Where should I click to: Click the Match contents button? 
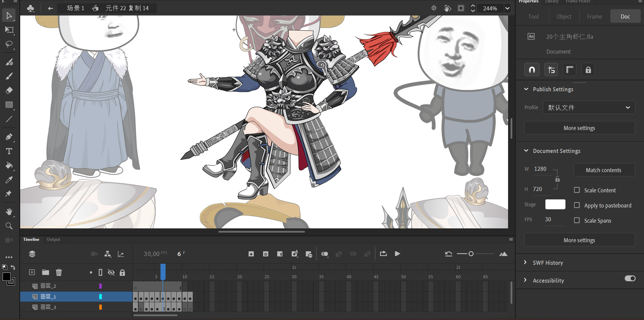point(604,170)
